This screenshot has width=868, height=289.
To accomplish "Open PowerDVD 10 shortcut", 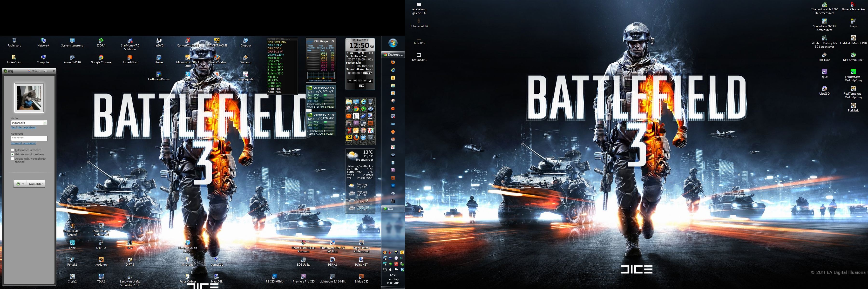I will 72,59.
